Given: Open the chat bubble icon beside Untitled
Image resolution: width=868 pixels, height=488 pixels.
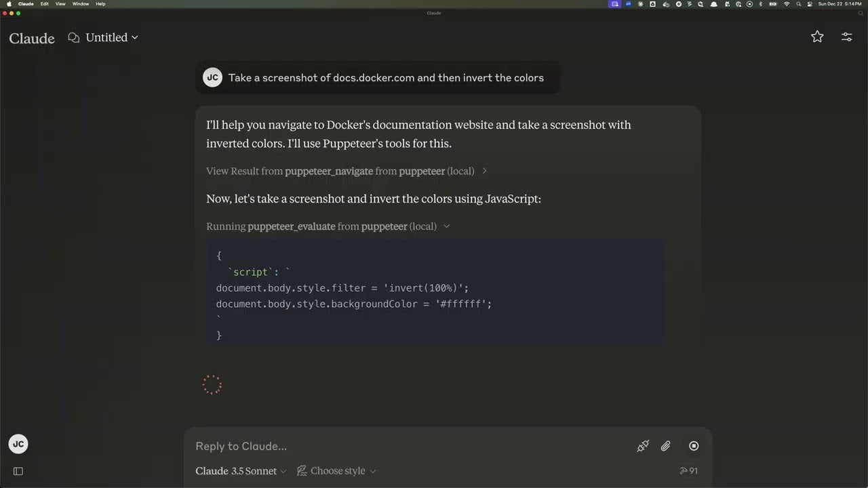Looking at the screenshot, I should 74,38.
